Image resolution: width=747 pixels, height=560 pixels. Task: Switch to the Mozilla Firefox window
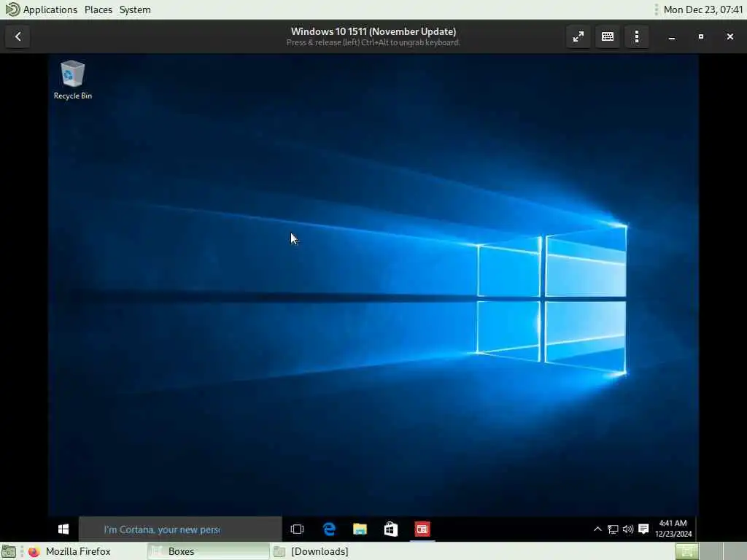pyautogui.click(x=86, y=551)
